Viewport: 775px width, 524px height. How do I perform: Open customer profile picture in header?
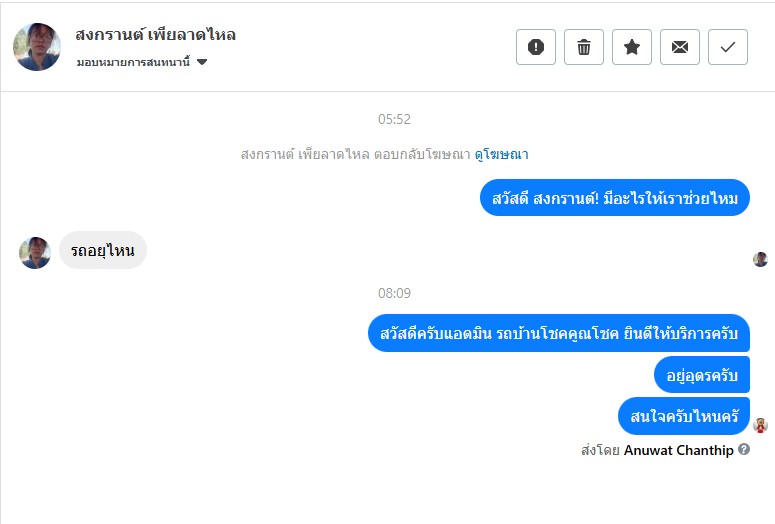37,47
